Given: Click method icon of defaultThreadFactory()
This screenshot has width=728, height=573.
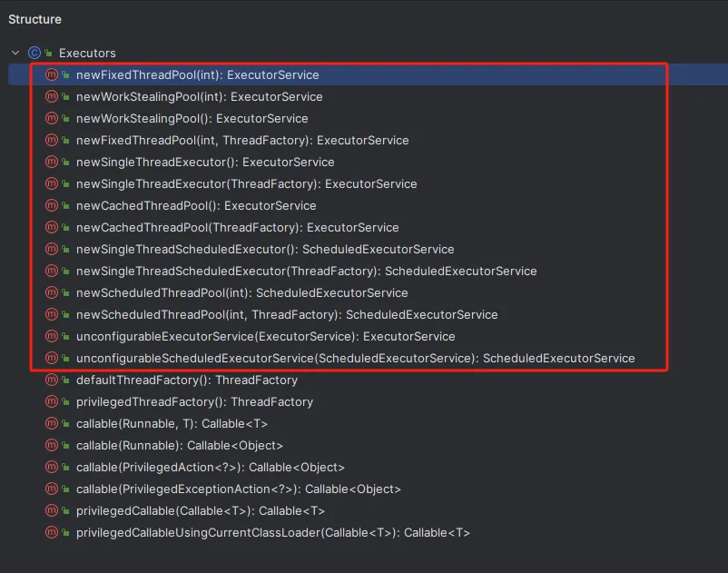Looking at the screenshot, I should 52,380.
